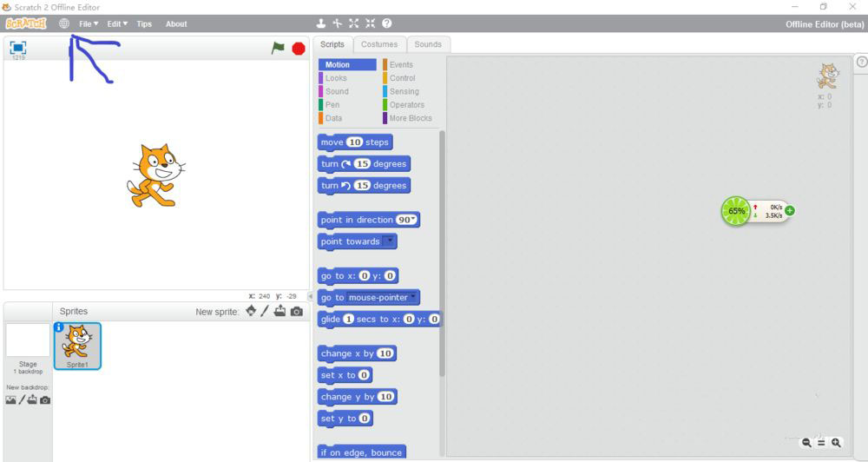The width and height of the screenshot is (868, 462).
Task: Open the block help question icon
Action: [x=386, y=23]
